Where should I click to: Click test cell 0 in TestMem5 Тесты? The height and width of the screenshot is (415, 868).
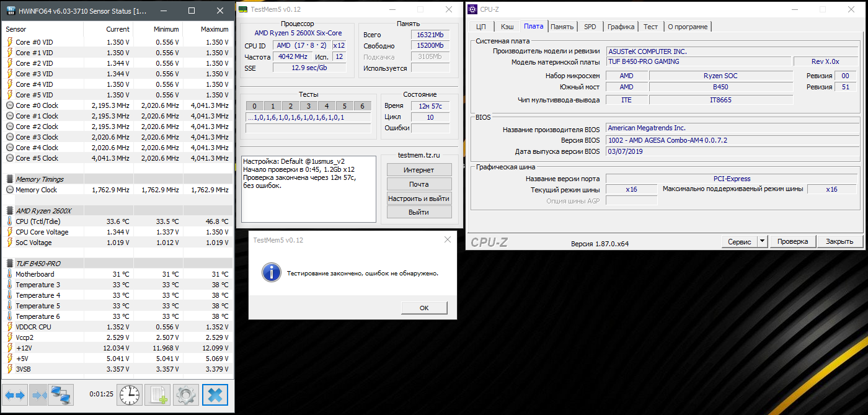click(254, 106)
